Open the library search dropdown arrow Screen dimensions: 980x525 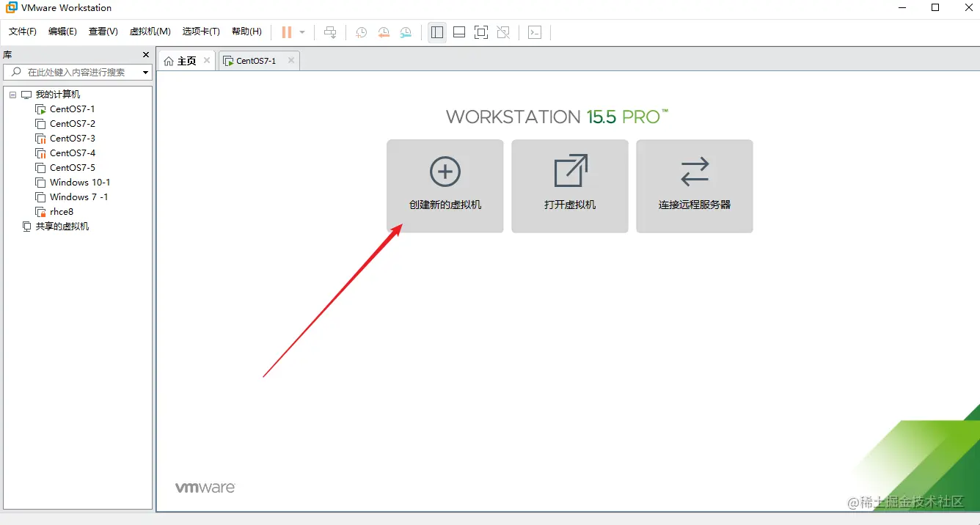pos(145,73)
